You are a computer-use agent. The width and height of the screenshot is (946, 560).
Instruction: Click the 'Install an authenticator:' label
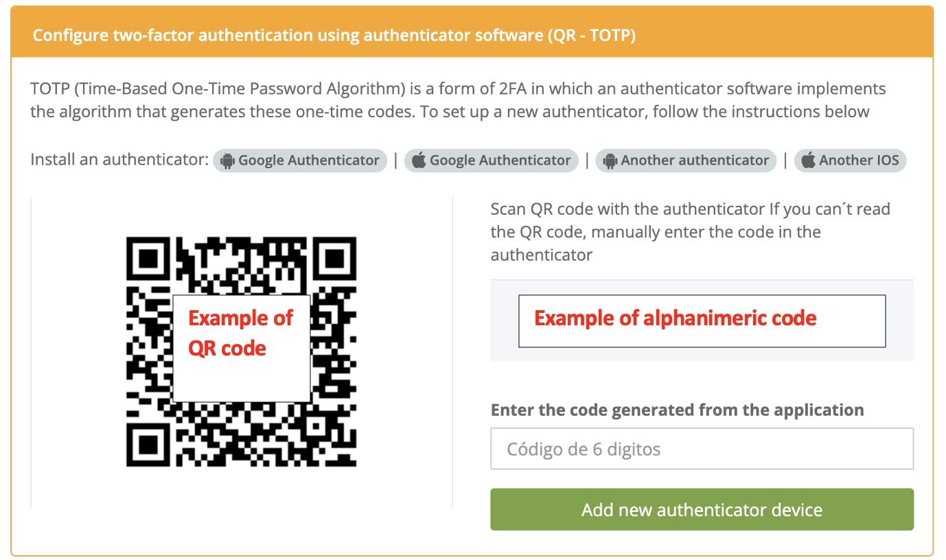[x=119, y=161]
